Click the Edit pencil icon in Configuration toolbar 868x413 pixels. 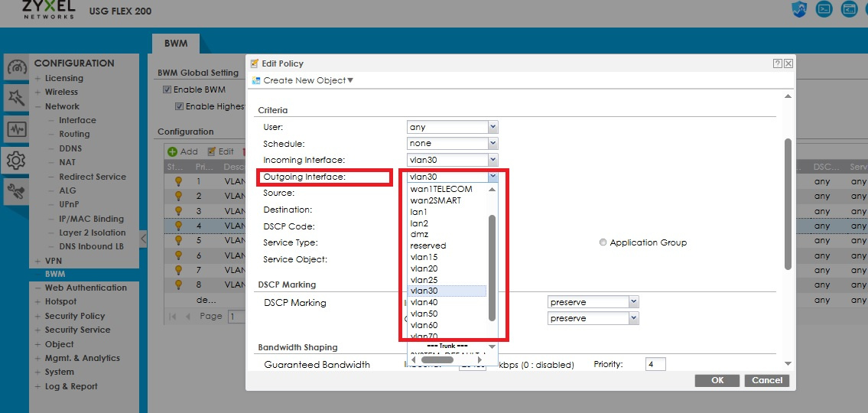[212, 151]
